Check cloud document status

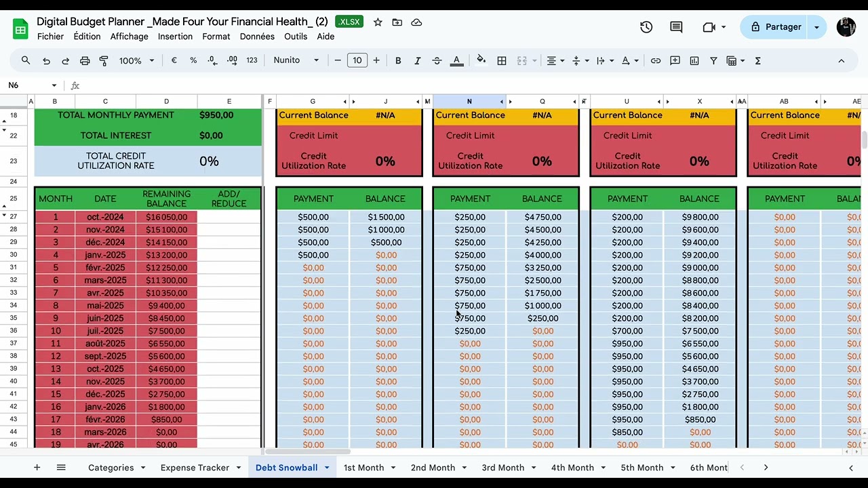[x=416, y=22]
